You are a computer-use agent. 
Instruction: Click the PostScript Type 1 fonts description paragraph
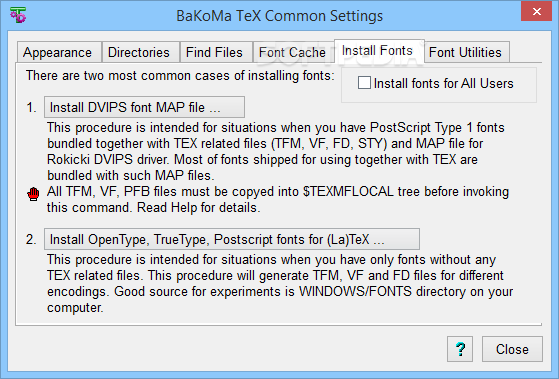(276, 152)
